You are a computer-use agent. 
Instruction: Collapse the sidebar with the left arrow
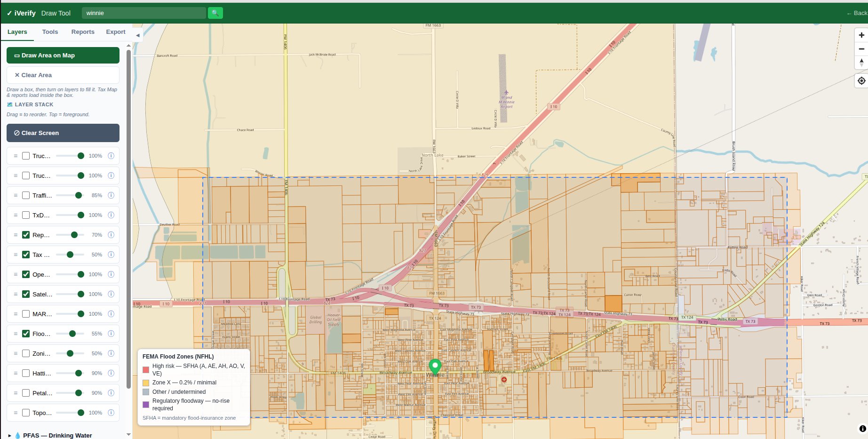137,35
